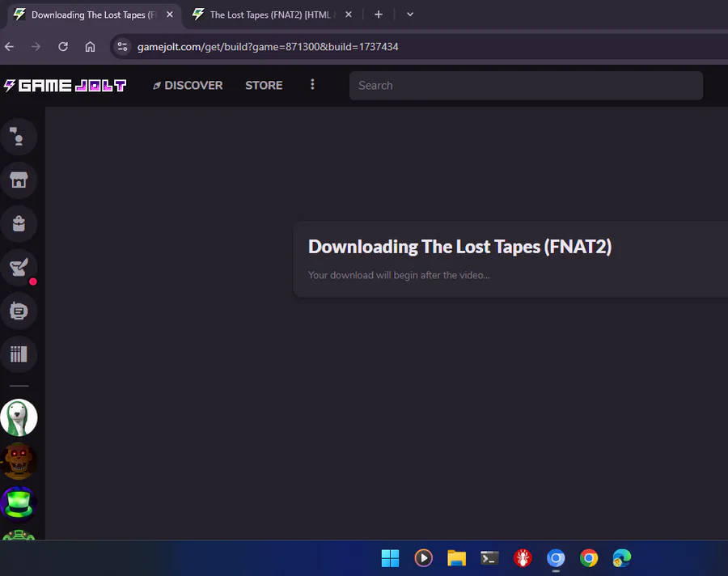Click the Downloading The Lost Tapes (FNAT2) heading
This screenshot has width=728, height=576.
click(460, 247)
